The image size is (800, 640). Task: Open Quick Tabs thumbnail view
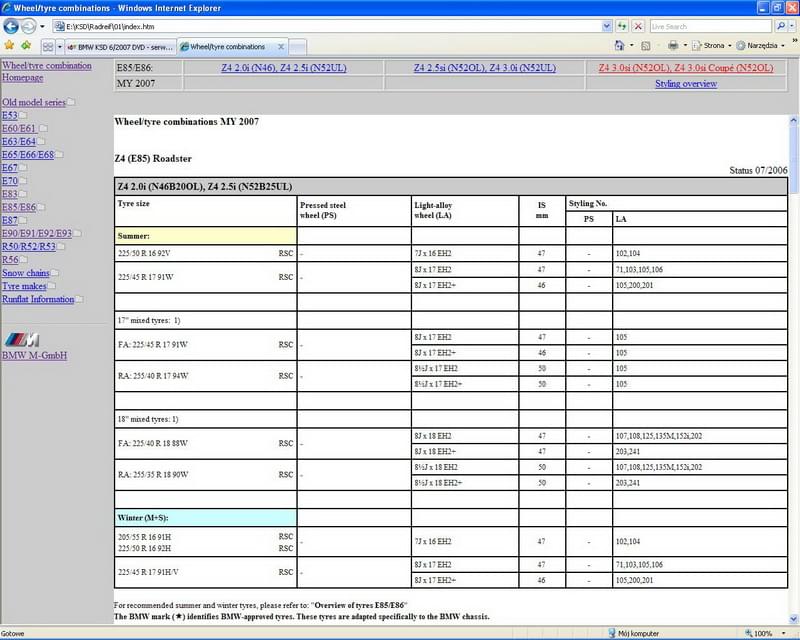pos(47,47)
